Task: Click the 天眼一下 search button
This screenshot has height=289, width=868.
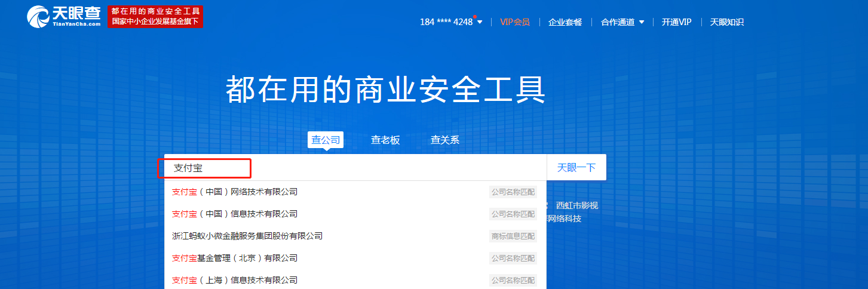Action: [x=576, y=168]
